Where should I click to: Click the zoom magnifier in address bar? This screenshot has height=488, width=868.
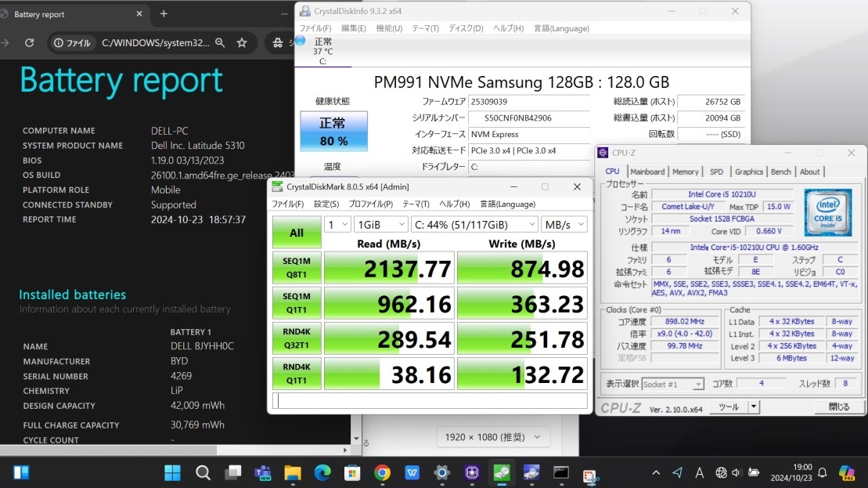220,42
